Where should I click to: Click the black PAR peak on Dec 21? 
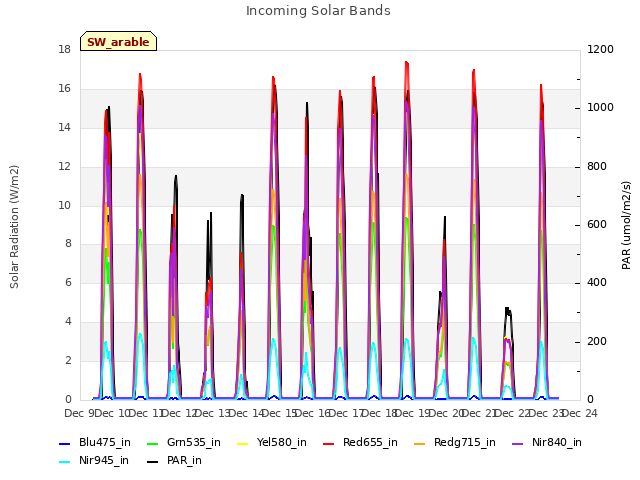pyautogui.click(x=507, y=309)
